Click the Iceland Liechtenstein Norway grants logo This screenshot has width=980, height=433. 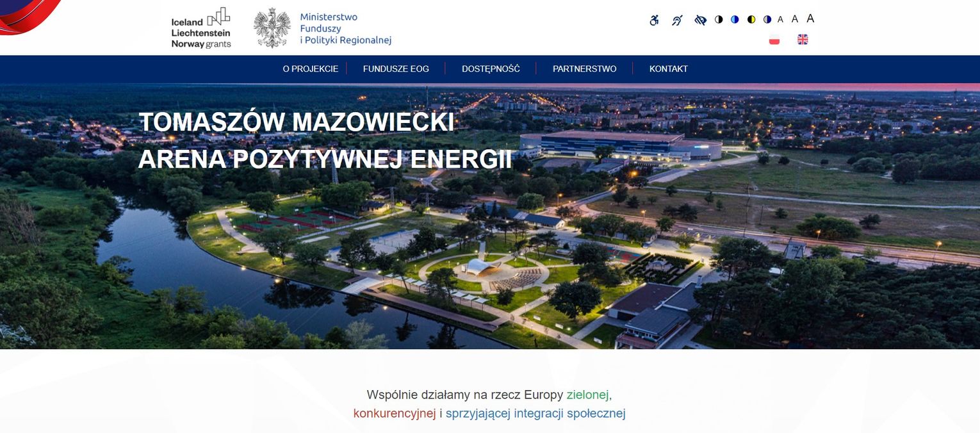click(x=201, y=28)
